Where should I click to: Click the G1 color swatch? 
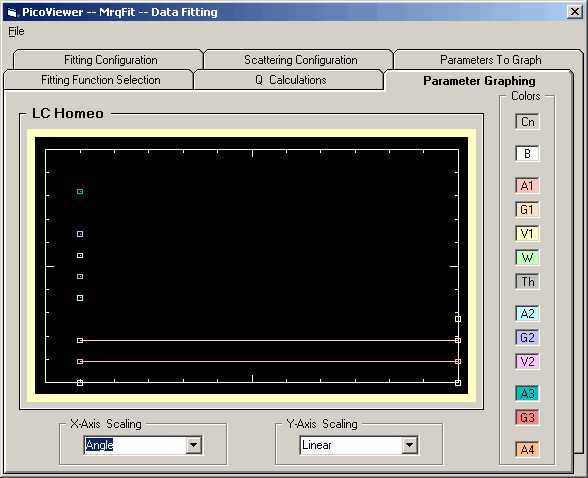pyautogui.click(x=527, y=210)
